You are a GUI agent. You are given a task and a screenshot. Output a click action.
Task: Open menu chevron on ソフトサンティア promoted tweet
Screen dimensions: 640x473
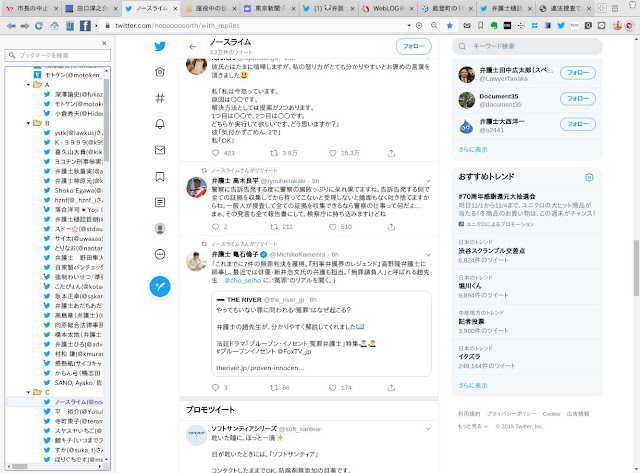point(428,429)
